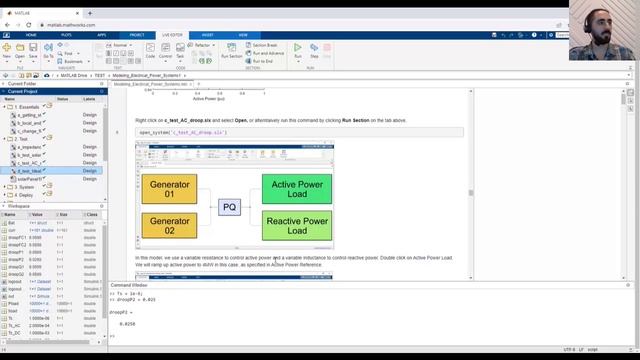Click the browser back arrow

tap(7, 25)
